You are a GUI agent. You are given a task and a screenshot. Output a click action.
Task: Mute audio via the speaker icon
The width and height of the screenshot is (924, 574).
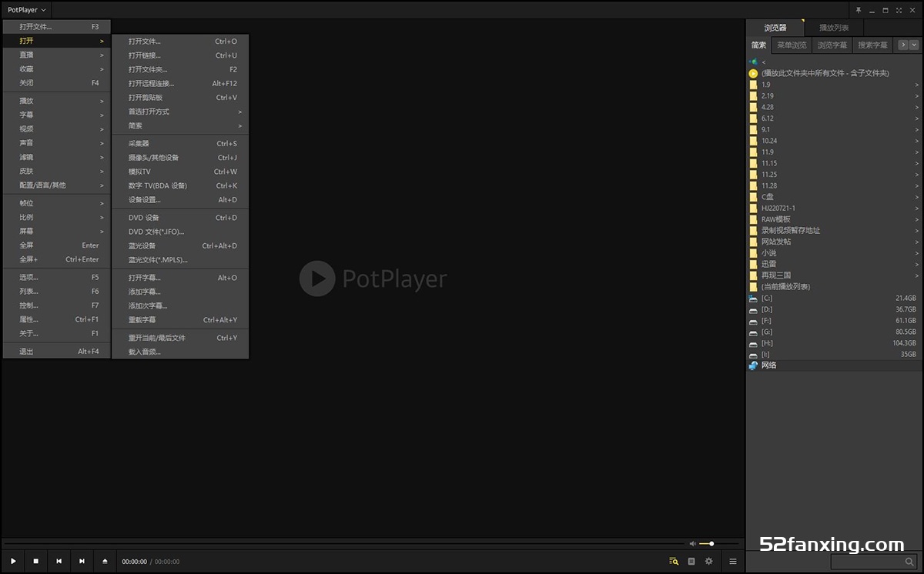[x=693, y=544]
